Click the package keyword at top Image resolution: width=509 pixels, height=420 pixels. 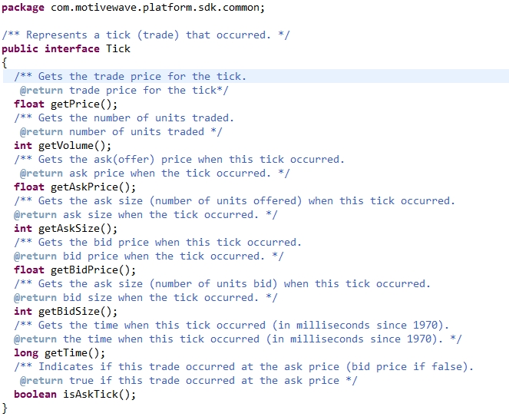click(23, 8)
